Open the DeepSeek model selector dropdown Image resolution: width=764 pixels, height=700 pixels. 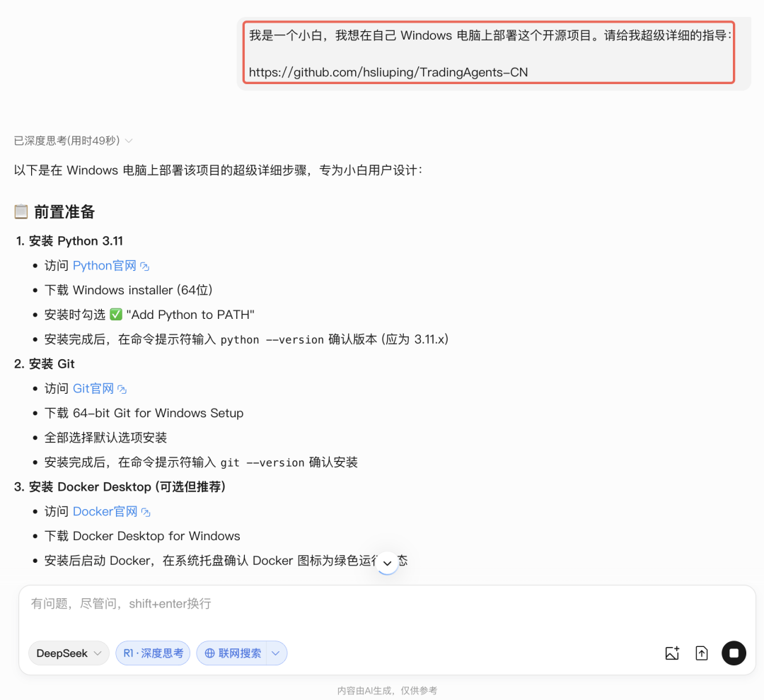68,653
